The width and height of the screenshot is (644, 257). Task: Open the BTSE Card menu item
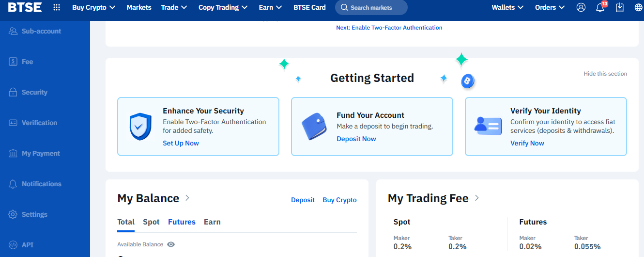[309, 7]
